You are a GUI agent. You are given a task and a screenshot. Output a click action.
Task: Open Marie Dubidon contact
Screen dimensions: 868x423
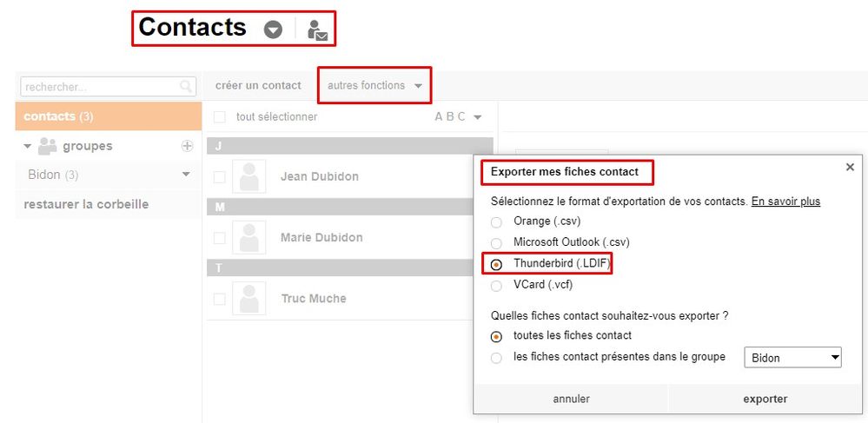coord(321,237)
